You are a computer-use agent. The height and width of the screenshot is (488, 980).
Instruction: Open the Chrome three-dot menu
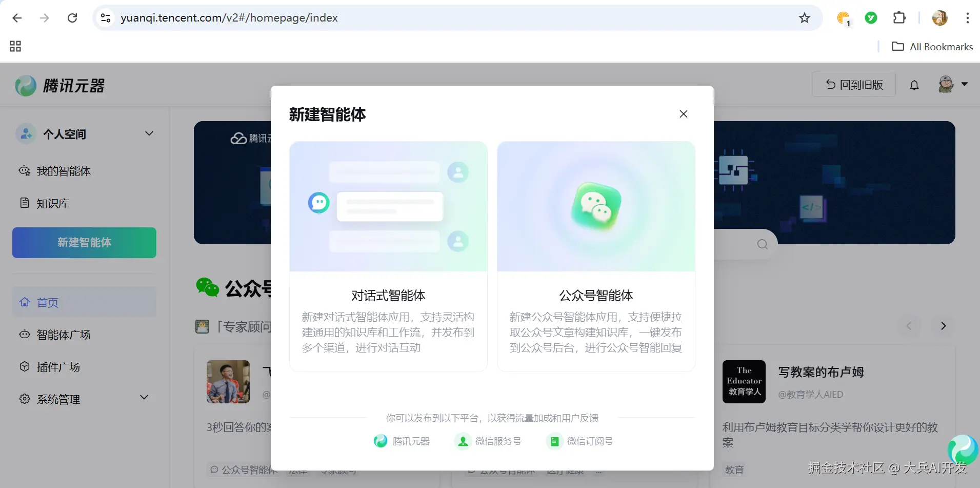click(967, 18)
